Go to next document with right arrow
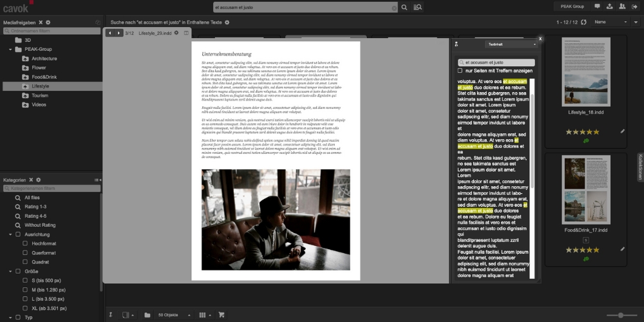This screenshot has width=644, height=322. (x=118, y=33)
